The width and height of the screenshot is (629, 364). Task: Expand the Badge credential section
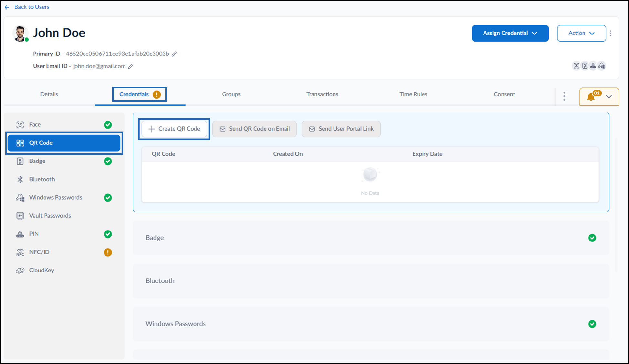pos(371,238)
